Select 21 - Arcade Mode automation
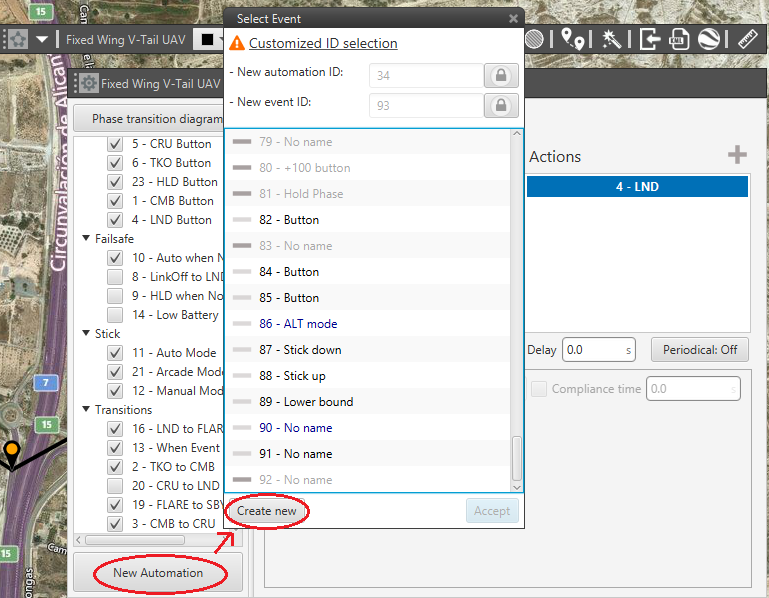This screenshot has height=598, width=769. (x=178, y=372)
